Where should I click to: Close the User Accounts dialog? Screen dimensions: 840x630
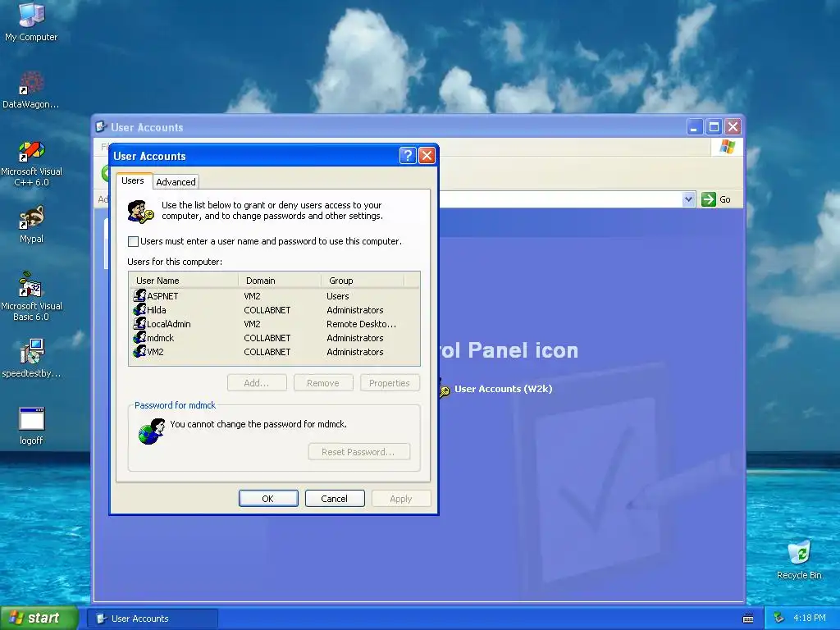click(427, 156)
